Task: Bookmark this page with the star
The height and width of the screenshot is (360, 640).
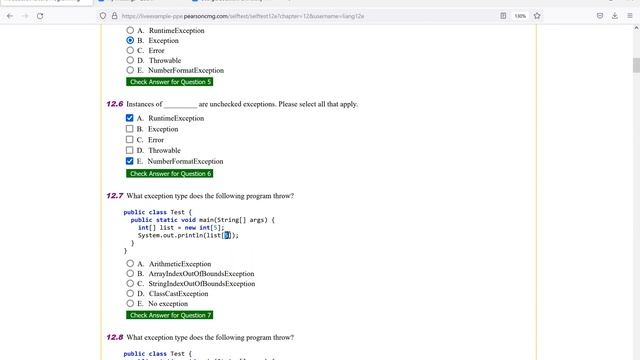Action: (537, 16)
